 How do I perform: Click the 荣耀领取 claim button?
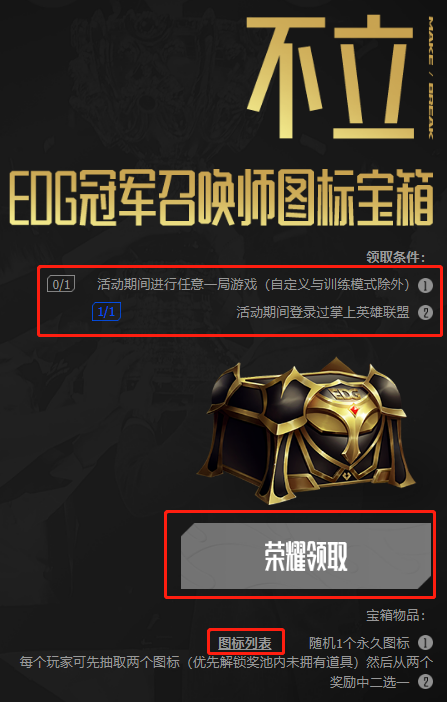306,556
